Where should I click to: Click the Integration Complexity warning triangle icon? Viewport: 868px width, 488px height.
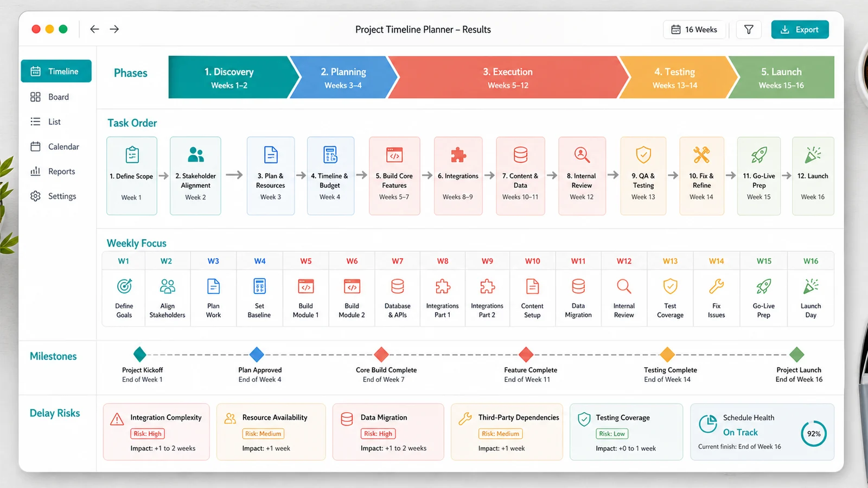(x=117, y=419)
